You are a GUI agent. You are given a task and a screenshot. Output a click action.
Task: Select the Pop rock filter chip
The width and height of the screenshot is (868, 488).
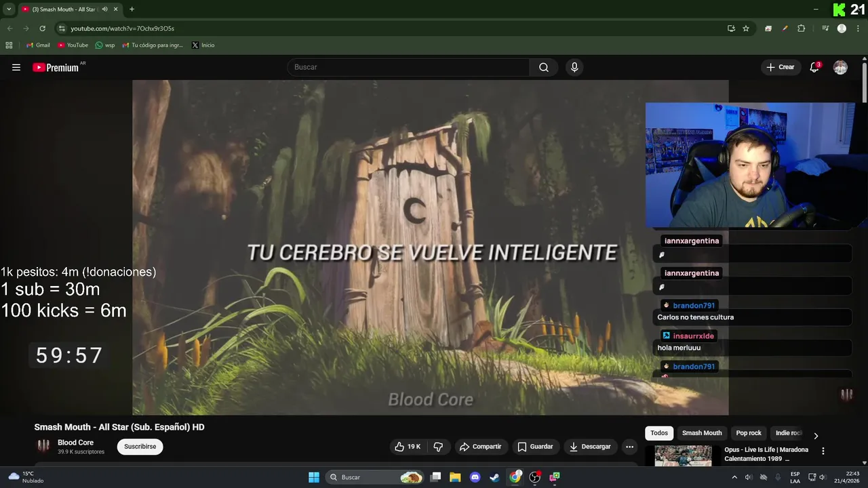click(749, 433)
